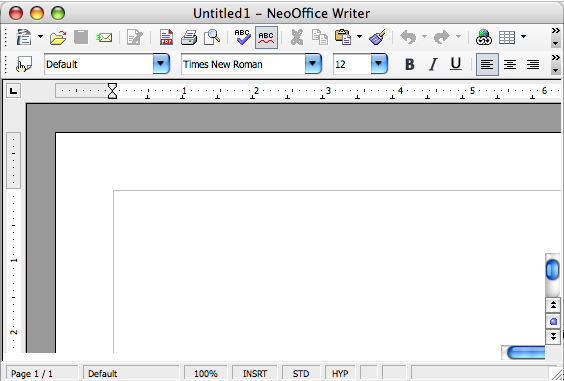Screen dimensions: 564x381
Task: Expand the formatting toolbar overflow chevron
Action: (x=555, y=58)
